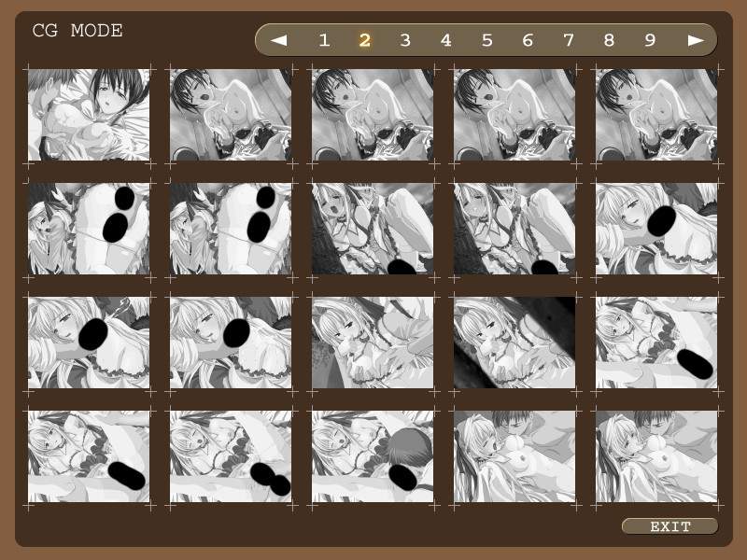Open gallery page 8
This screenshot has width=747, height=560.
609,40
